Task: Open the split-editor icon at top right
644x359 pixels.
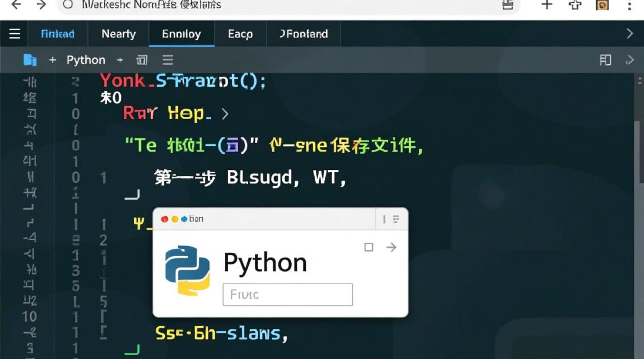Action: pyautogui.click(x=605, y=59)
